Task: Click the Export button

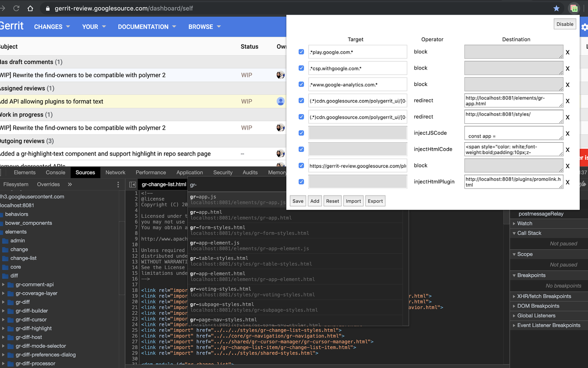Action: [x=375, y=201]
